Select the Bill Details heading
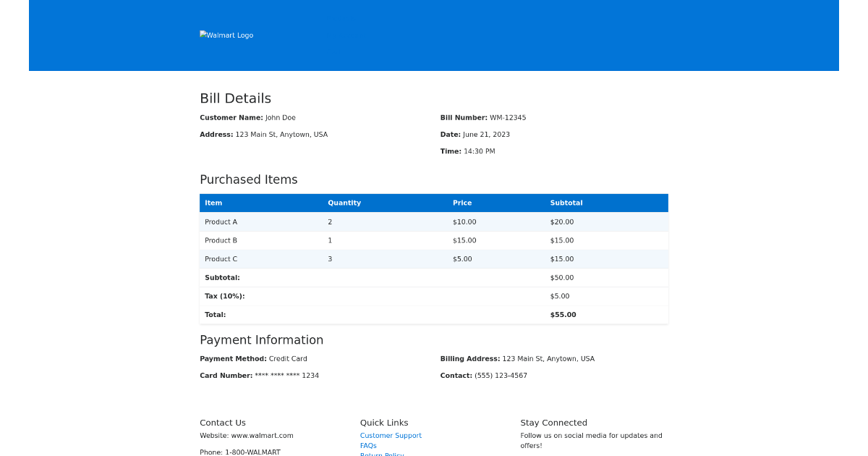This screenshot has width=868, height=456. point(236,98)
